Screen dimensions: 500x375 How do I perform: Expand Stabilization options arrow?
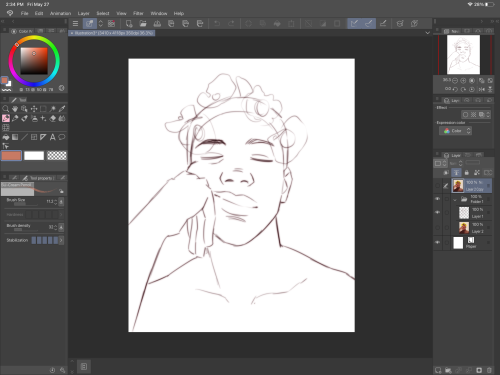(61, 240)
